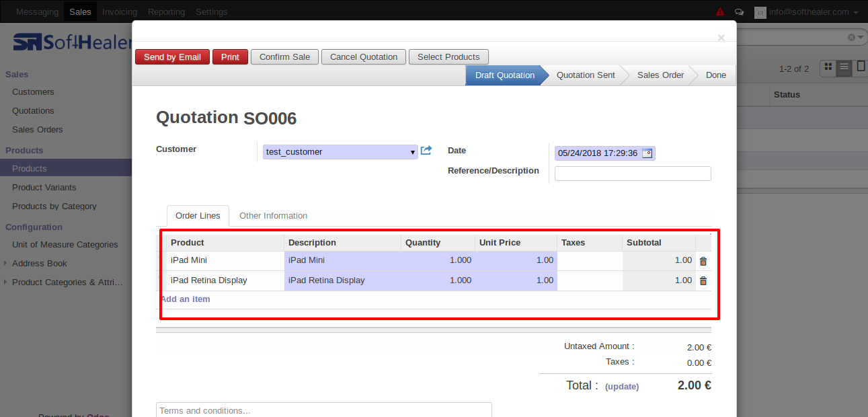Select the Done status stage
Viewport: 868px width, 417px height.
[x=716, y=75]
